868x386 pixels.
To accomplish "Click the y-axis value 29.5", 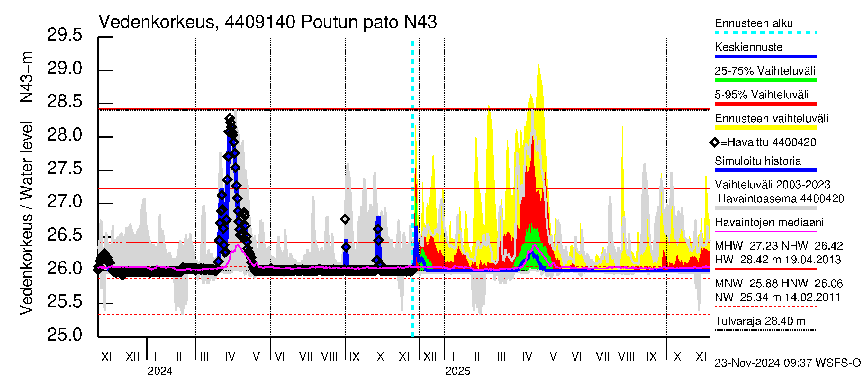I will point(64,35).
